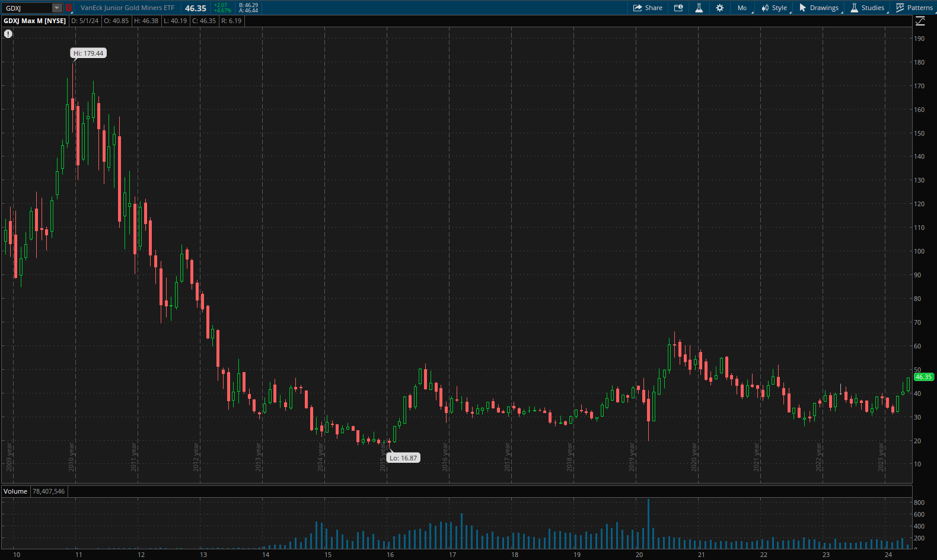This screenshot has width=937, height=560.
Task: Click the '16' year label on time axis
Action: point(390,555)
